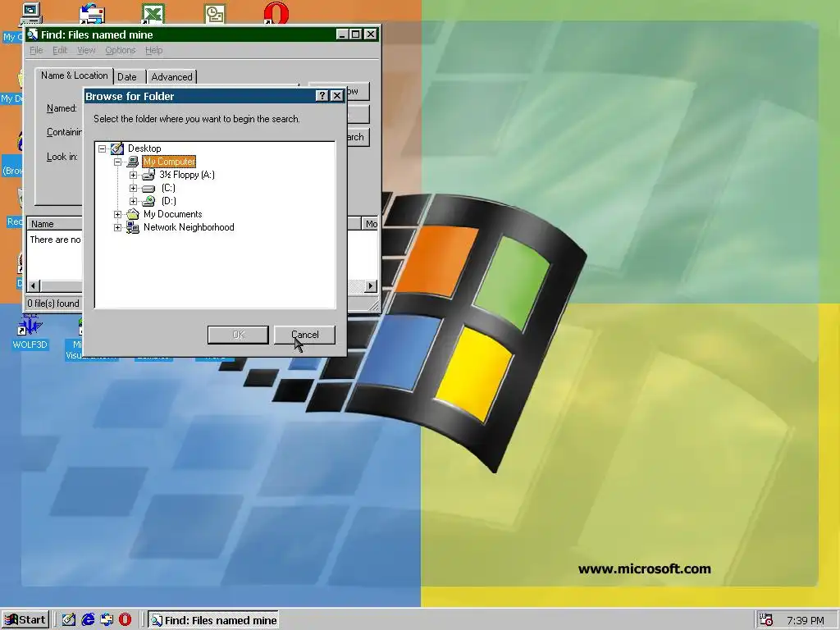Image resolution: width=840 pixels, height=630 pixels.
Task: Expand the (C:) drive node
Action: point(133,188)
